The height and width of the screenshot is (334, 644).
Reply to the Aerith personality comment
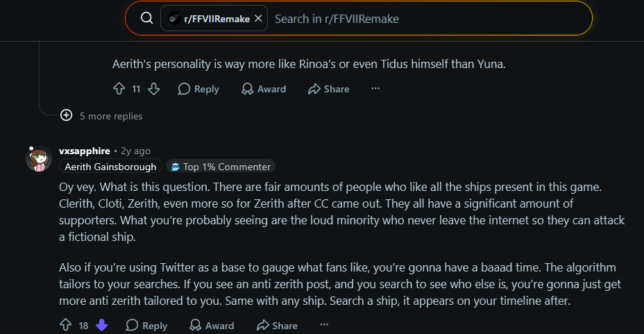(198, 89)
